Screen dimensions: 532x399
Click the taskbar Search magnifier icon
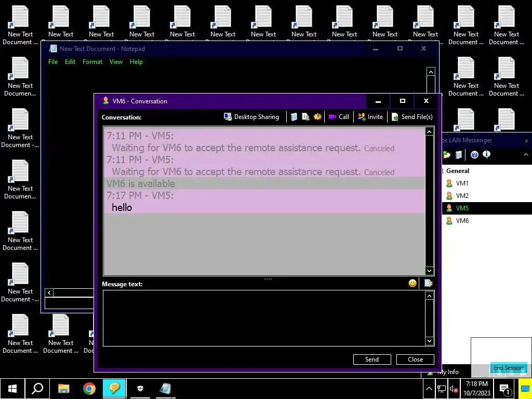click(x=37, y=389)
